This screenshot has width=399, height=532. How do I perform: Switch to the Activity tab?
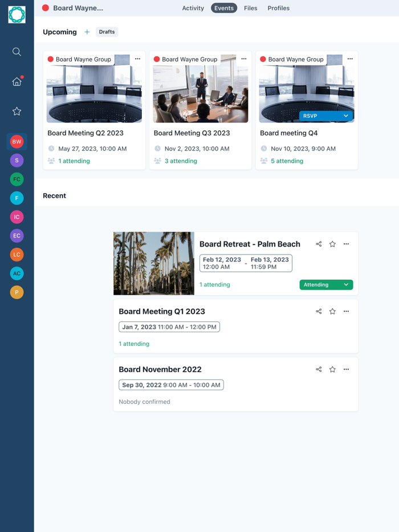coord(193,8)
